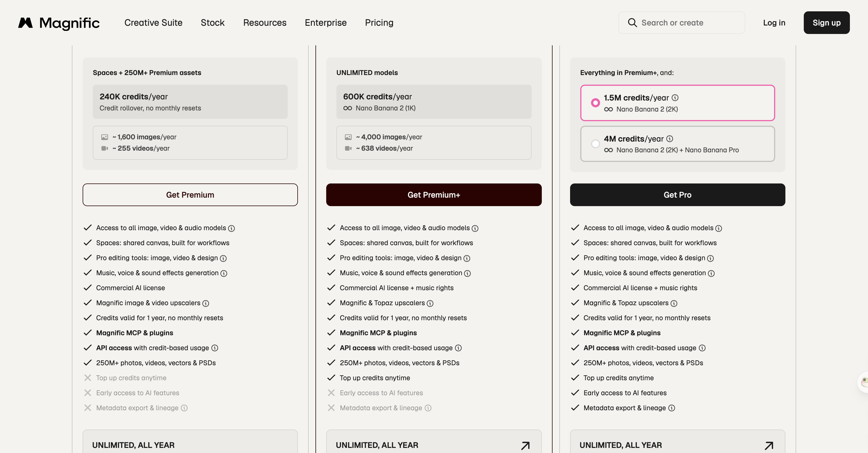Click info icon beside 4M credits/year
This screenshot has width=868, height=453.
[670, 139]
